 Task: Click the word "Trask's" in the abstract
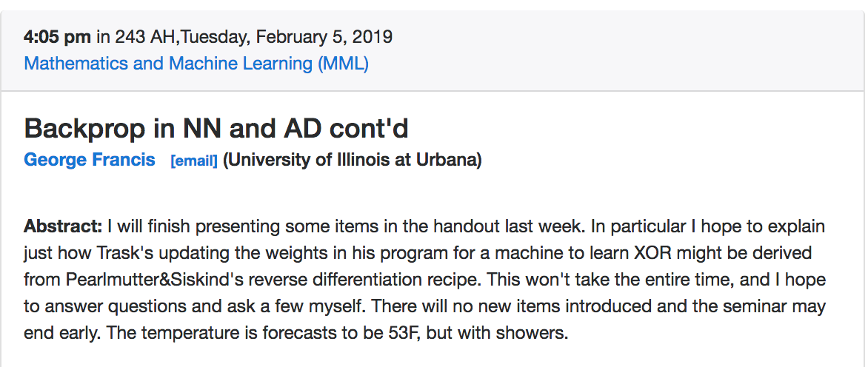tap(127, 253)
